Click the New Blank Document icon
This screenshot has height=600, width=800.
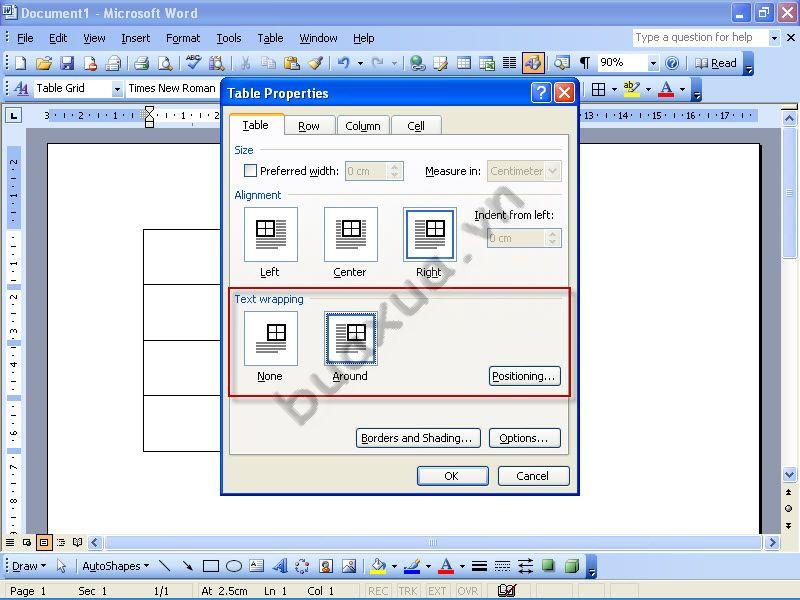tap(20, 63)
